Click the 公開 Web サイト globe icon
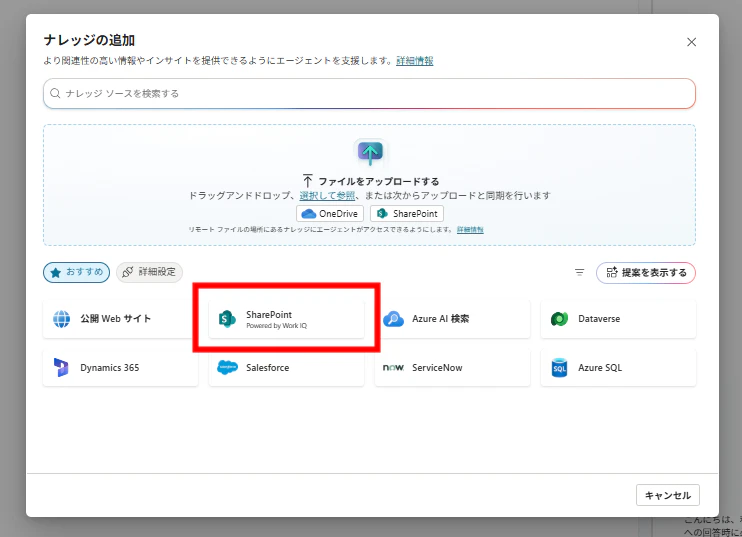Screen dimensions: 742x537 pyautogui.click(x=62, y=319)
